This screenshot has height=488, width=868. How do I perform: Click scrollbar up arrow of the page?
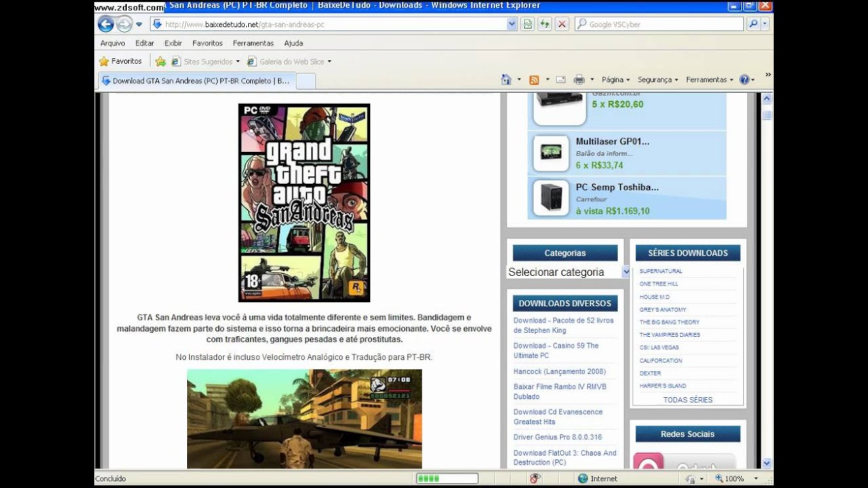(x=767, y=98)
